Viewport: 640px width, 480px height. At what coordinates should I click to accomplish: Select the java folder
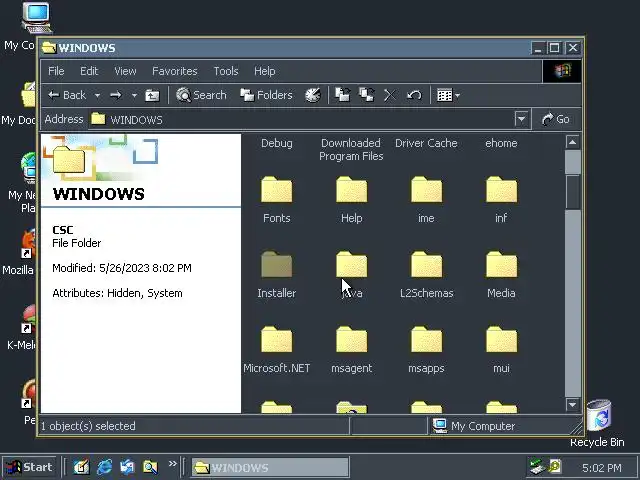(351, 275)
